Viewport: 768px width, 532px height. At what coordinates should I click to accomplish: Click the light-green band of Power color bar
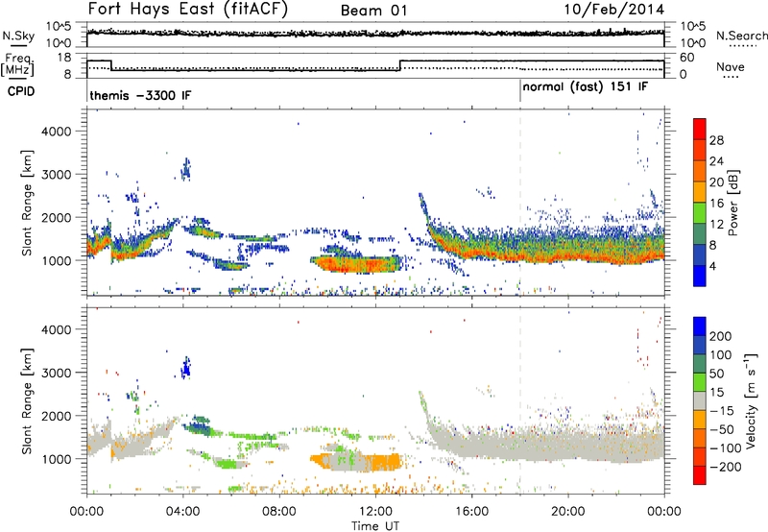click(x=700, y=213)
